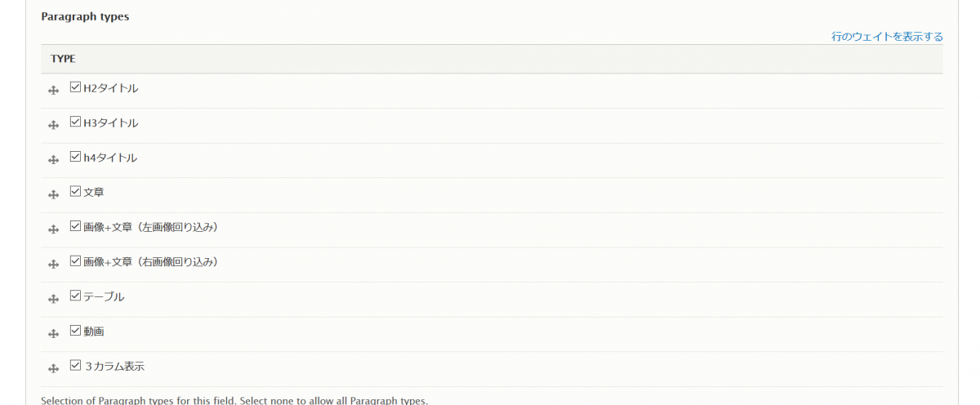Click drag handle icon for 動画 row

coord(54,334)
